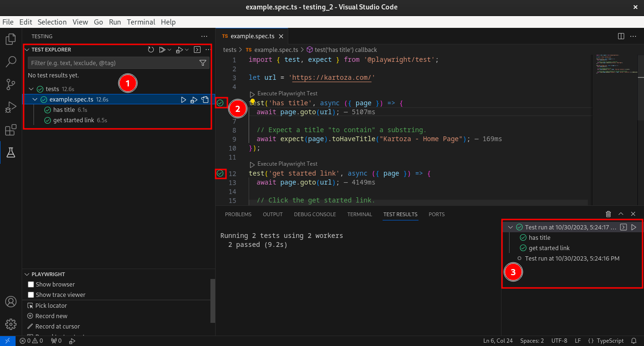Screen dimensions: 644x346
Task: Open the Testing beaker view
Action: pyautogui.click(x=11, y=152)
